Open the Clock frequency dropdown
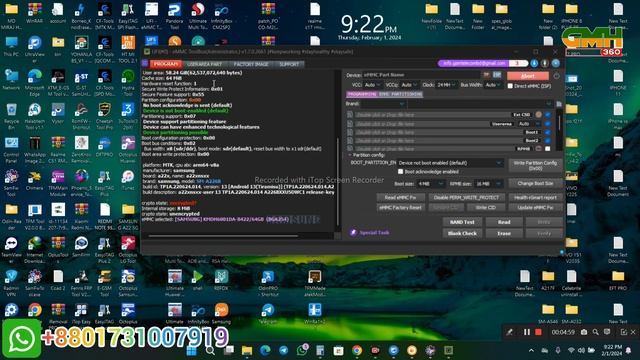 point(446,85)
